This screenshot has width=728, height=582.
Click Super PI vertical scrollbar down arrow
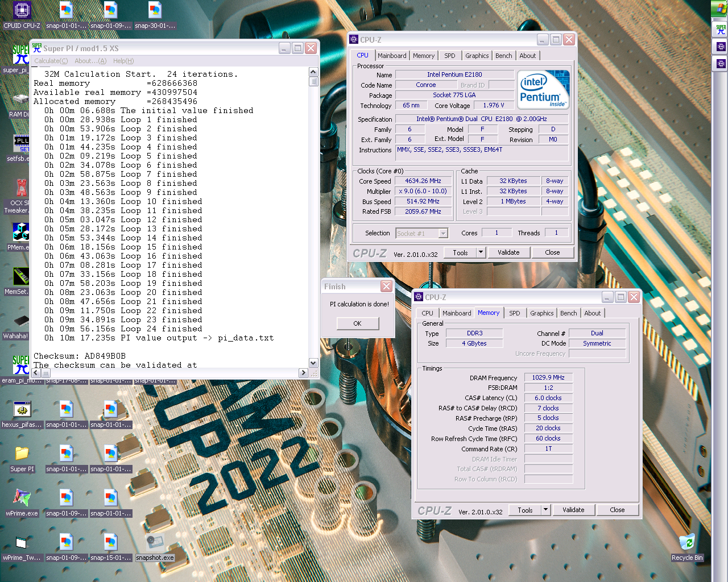coord(313,363)
